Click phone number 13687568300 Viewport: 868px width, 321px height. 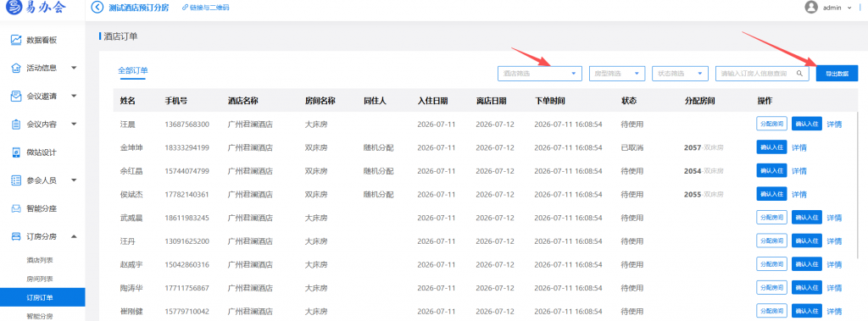187,125
